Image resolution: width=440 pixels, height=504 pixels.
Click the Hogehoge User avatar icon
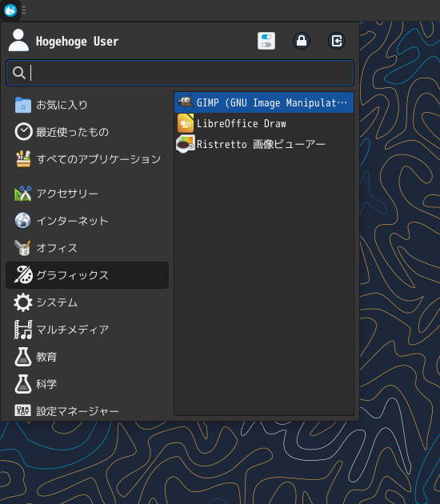(18, 40)
